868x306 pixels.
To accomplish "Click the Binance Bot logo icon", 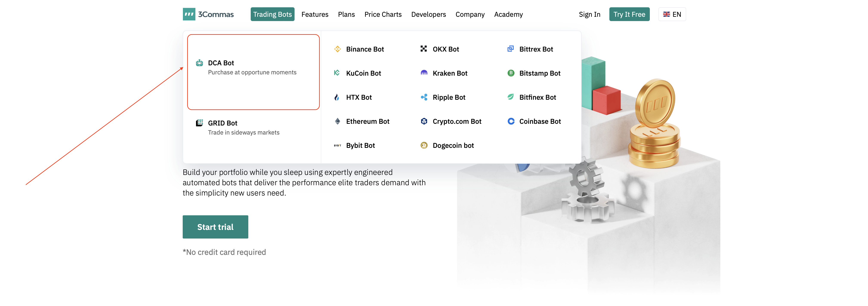I will pyautogui.click(x=337, y=49).
